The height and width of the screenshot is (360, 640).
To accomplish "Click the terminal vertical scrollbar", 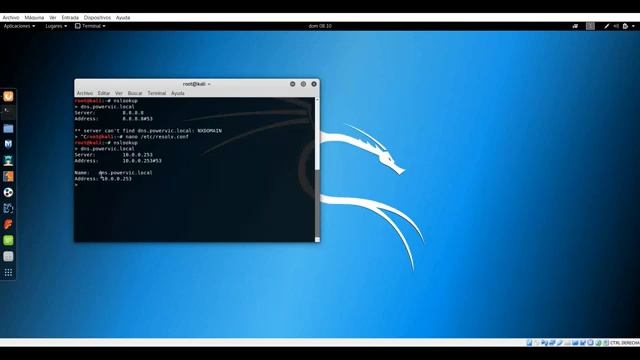I will click(317, 170).
